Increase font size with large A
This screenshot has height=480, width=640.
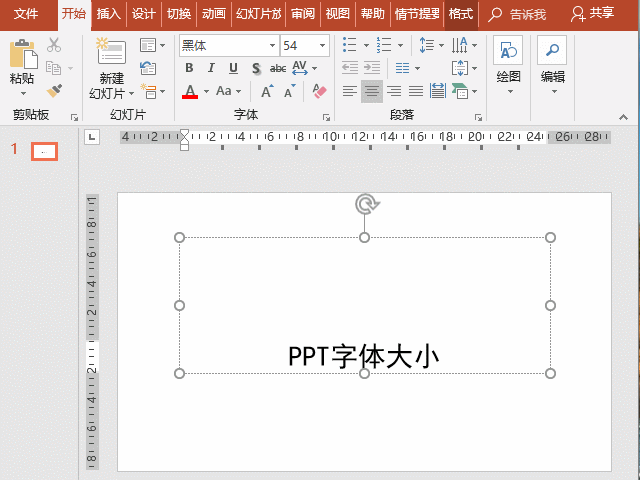[267, 91]
